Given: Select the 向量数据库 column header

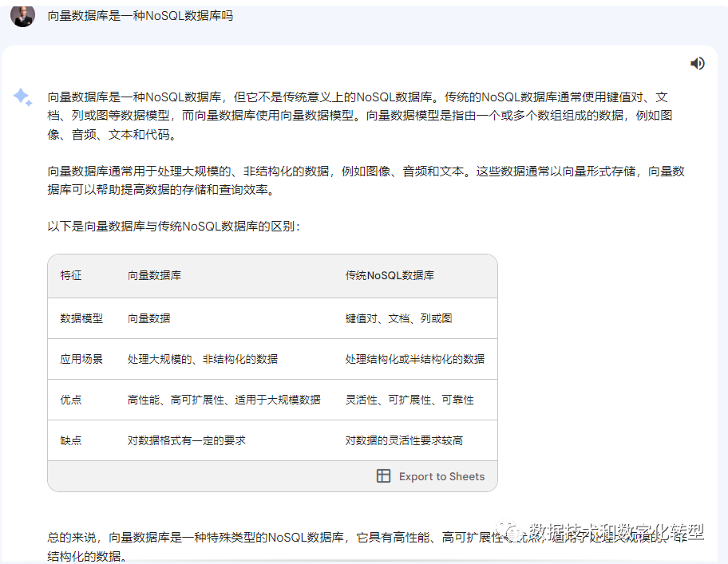Looking at the screenshot, I should click(x=154, y=275).
